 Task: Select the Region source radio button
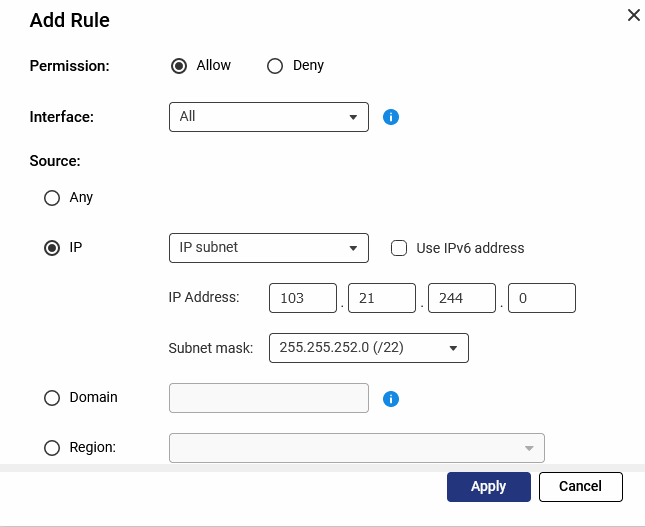tap(52, 448)
